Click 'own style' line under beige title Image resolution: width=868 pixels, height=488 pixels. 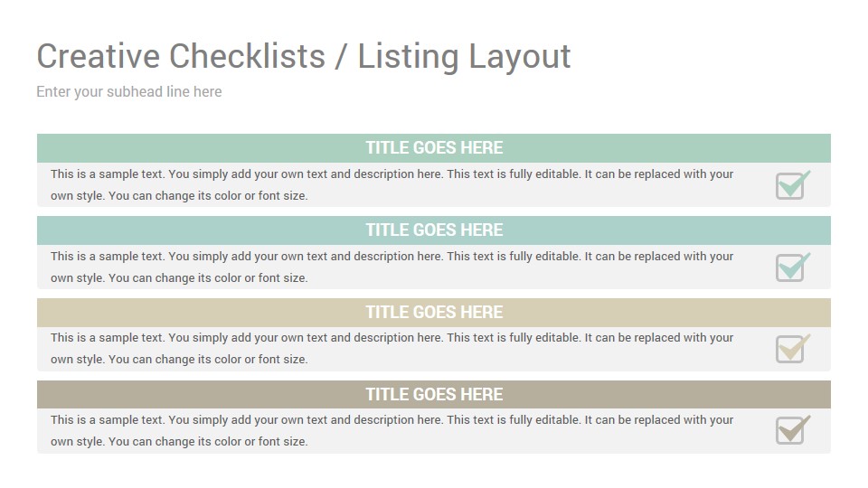pyautogui.click(x=179, y=360)
